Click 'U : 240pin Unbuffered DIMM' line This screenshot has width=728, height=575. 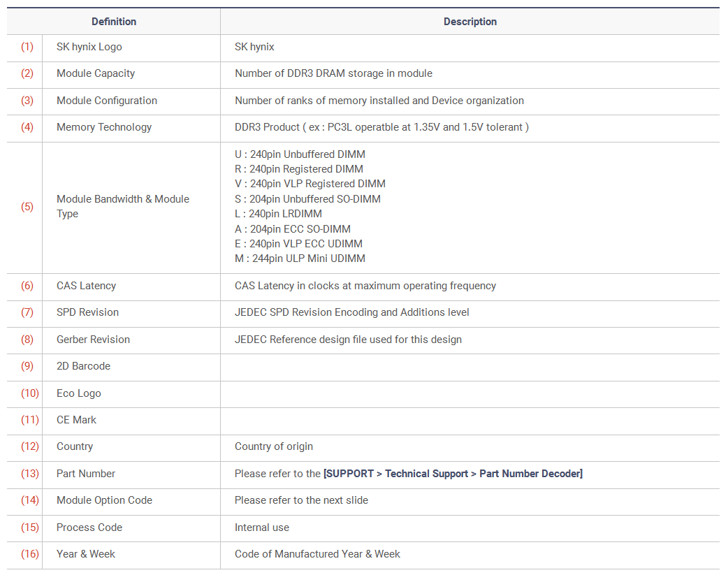[300, 154]
